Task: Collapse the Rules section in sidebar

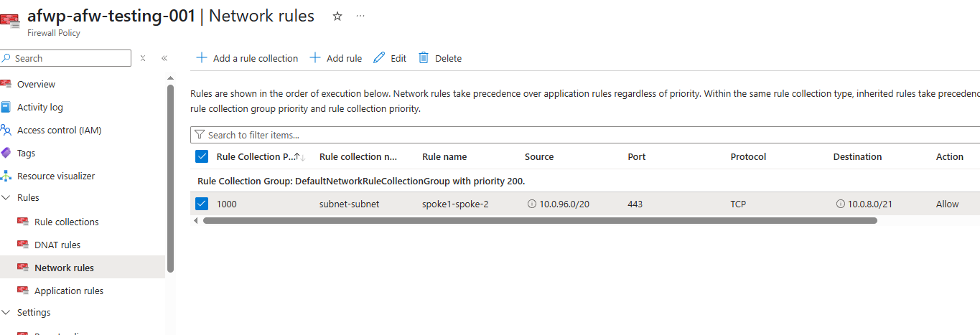Action: [6, 197]
